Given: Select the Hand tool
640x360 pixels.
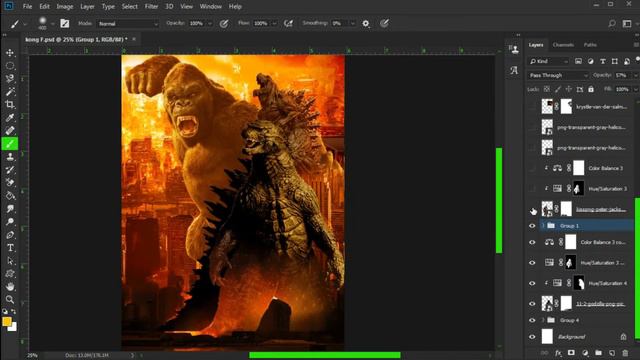Looking at the screenshot, I should coord(10,287).
